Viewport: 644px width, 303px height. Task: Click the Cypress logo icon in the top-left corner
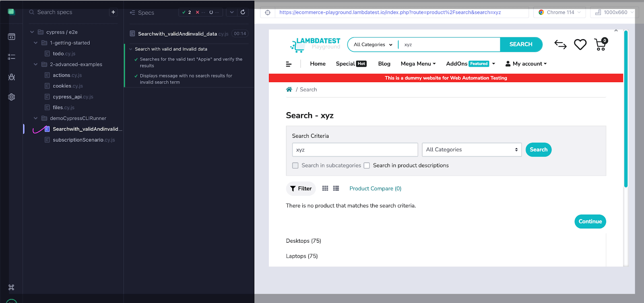tap(11, 12)
